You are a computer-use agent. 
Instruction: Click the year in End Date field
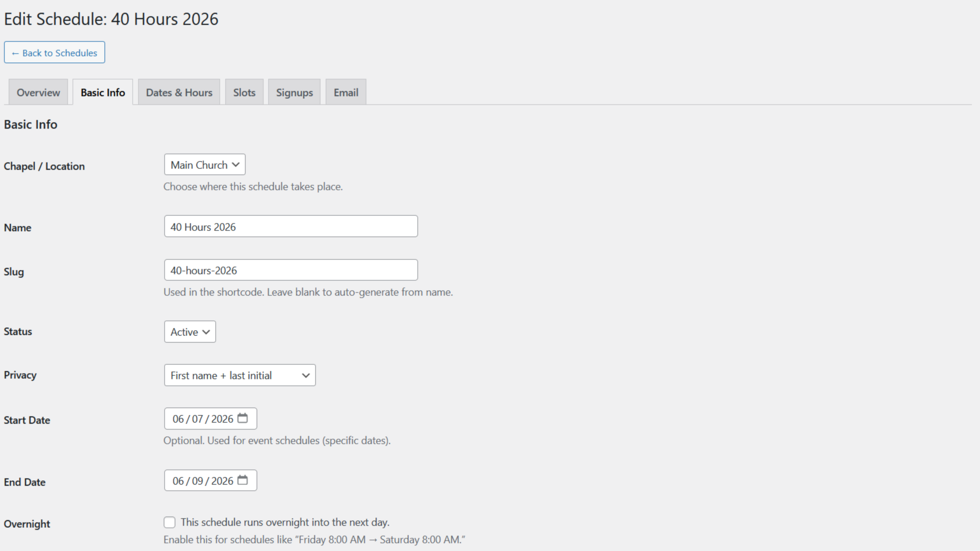tap(222, 481)
